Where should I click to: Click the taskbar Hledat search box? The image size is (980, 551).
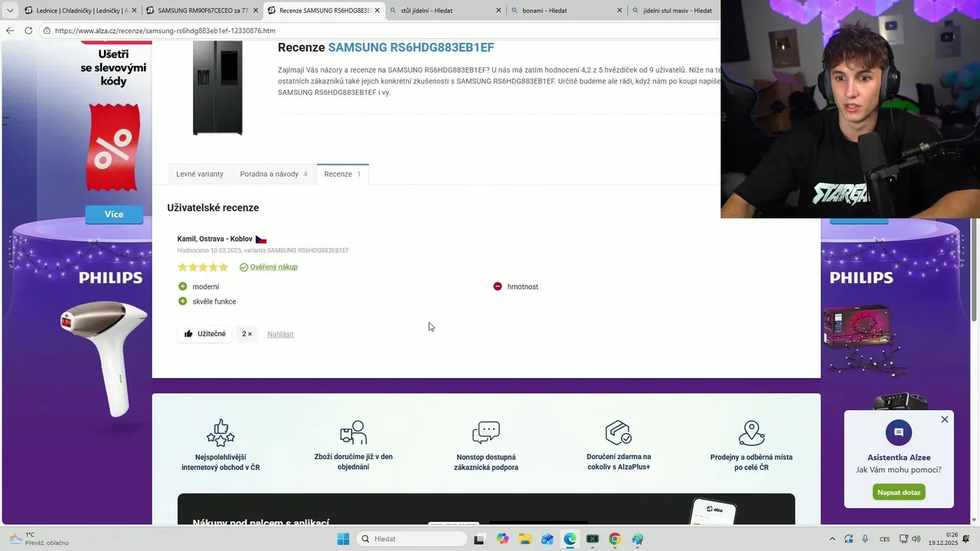(413, 539)
